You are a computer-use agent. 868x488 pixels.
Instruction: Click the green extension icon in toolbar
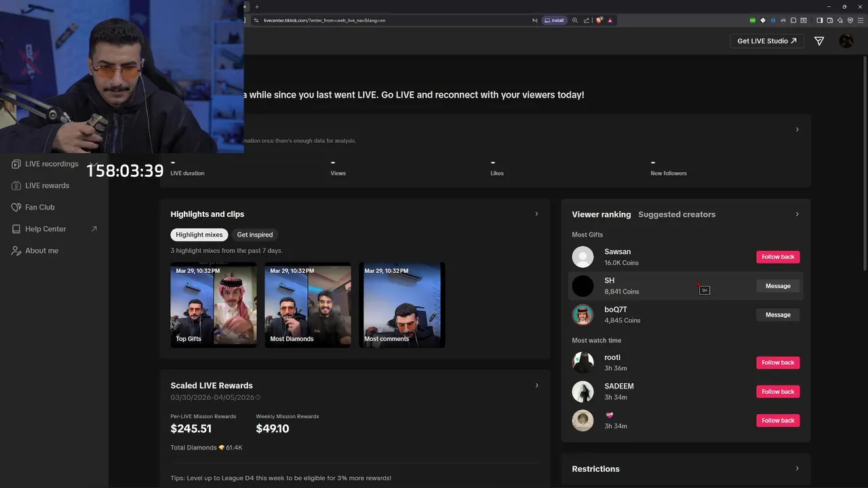pos(753,20)
